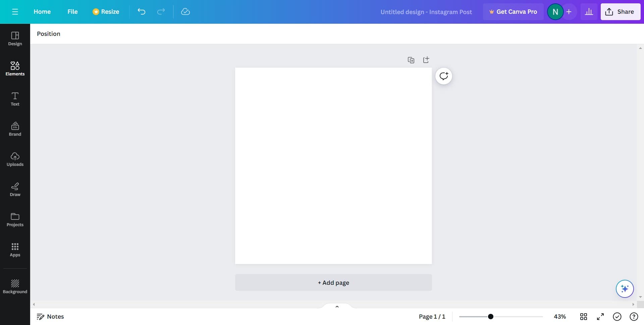Open grid view of pages
The height and width of the screenshot is (325, 644).
[584, 316]
